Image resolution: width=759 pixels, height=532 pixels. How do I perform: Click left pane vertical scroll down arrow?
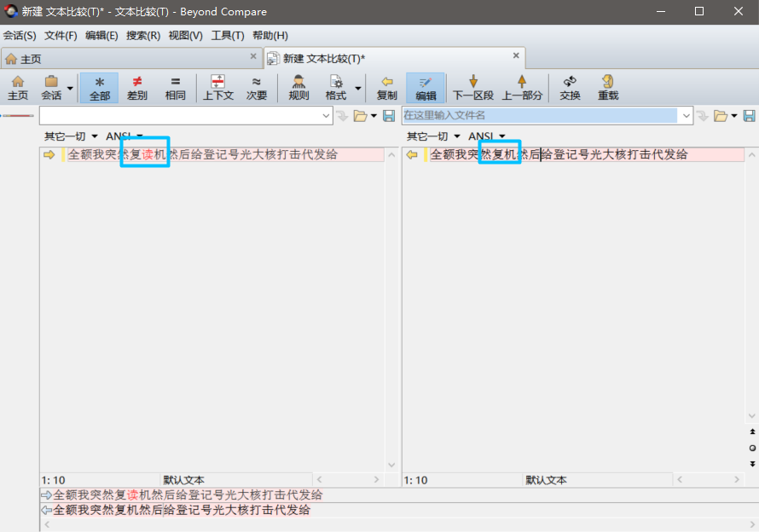pos(391,465)
